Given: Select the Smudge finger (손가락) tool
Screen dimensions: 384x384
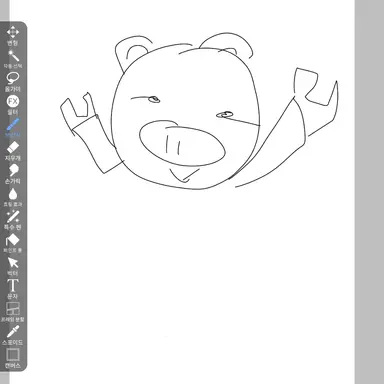Looking at the screenshot, I should (x=13, y=174).
